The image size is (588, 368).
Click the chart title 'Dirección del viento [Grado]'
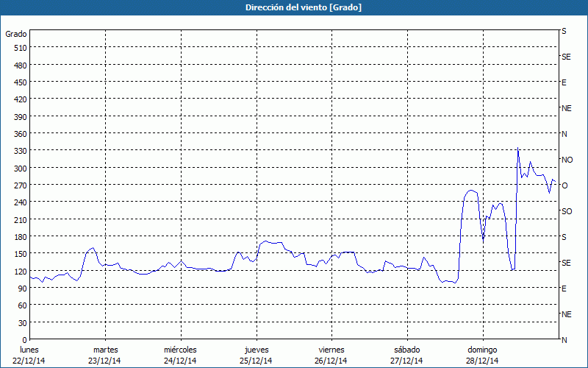(x=293, y=7)
